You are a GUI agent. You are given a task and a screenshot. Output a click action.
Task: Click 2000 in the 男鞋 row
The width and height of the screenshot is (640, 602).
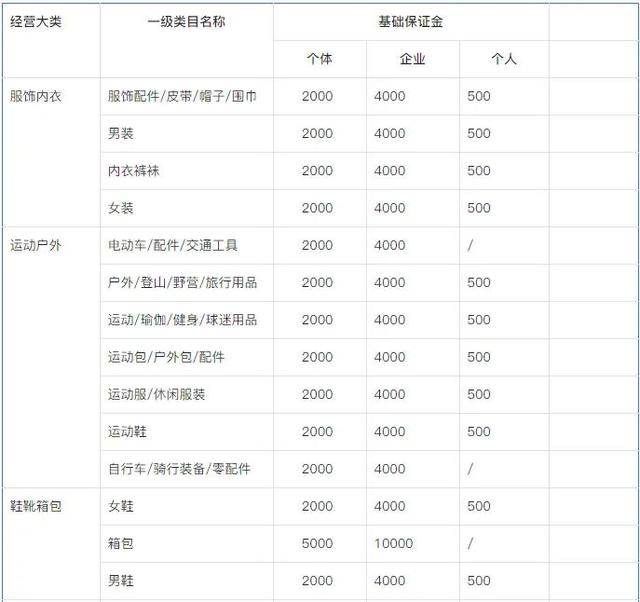click(317, 581)
